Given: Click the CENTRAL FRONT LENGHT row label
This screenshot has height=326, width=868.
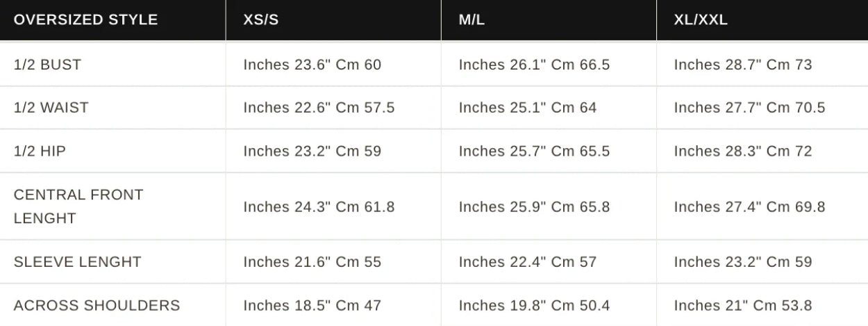Looking at the screenshot, I should [x=78, y=206].
